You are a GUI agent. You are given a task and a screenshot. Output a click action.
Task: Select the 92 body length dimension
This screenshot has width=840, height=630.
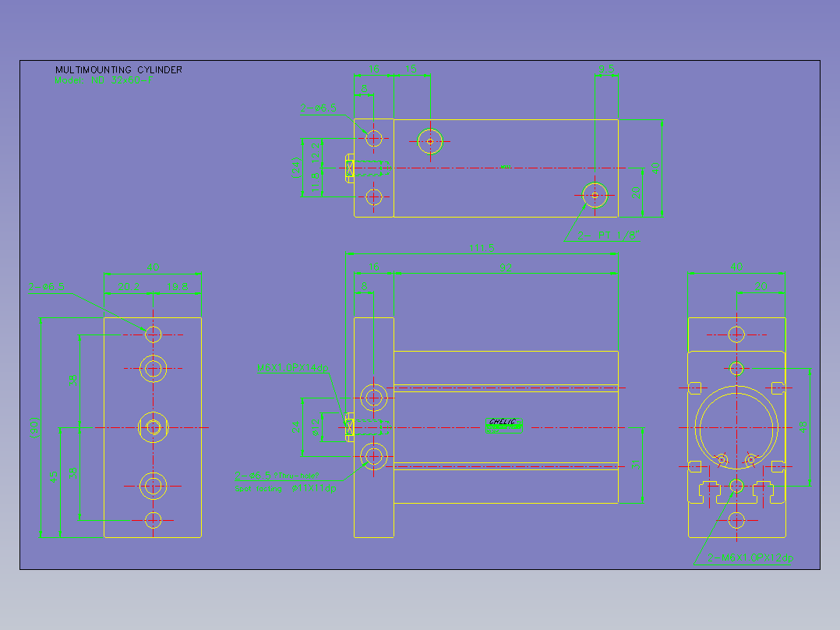pyautogui.click(x=505, y=267)
